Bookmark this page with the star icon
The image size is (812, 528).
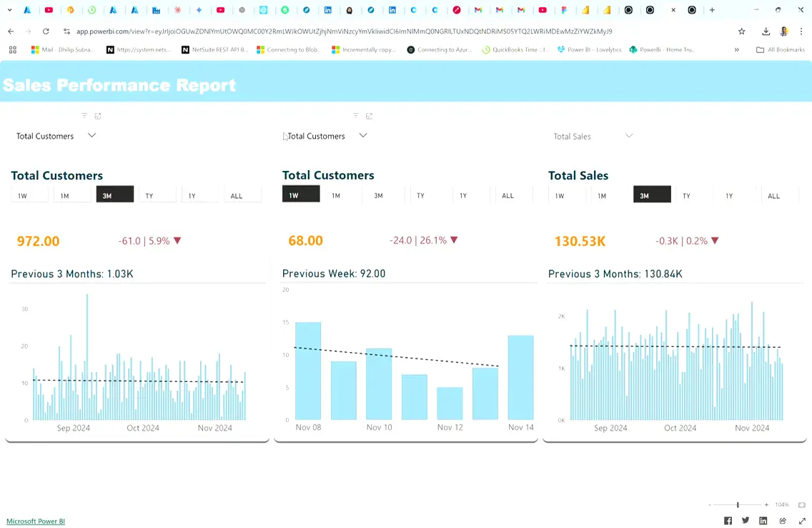(741, 31)
